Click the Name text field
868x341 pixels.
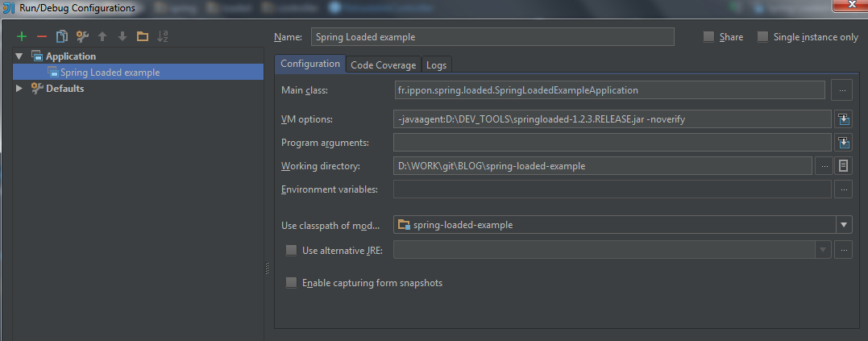[x=492, y=37]
